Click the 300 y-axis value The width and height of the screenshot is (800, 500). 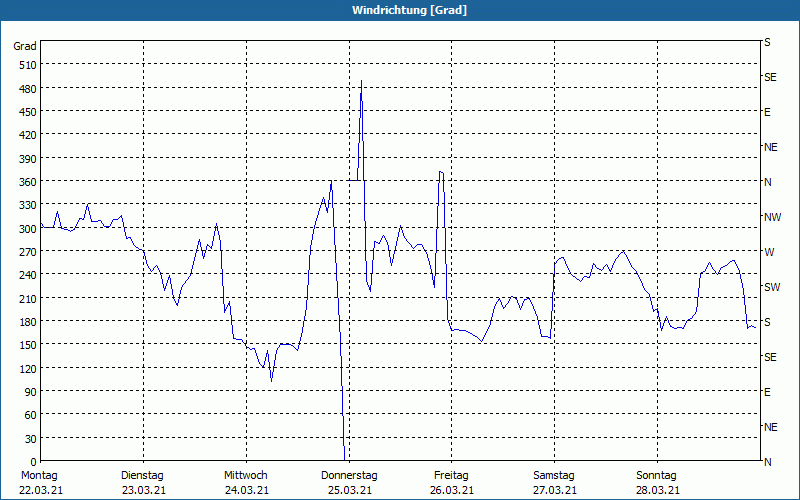pyautogui.click(x=28, y=229)
